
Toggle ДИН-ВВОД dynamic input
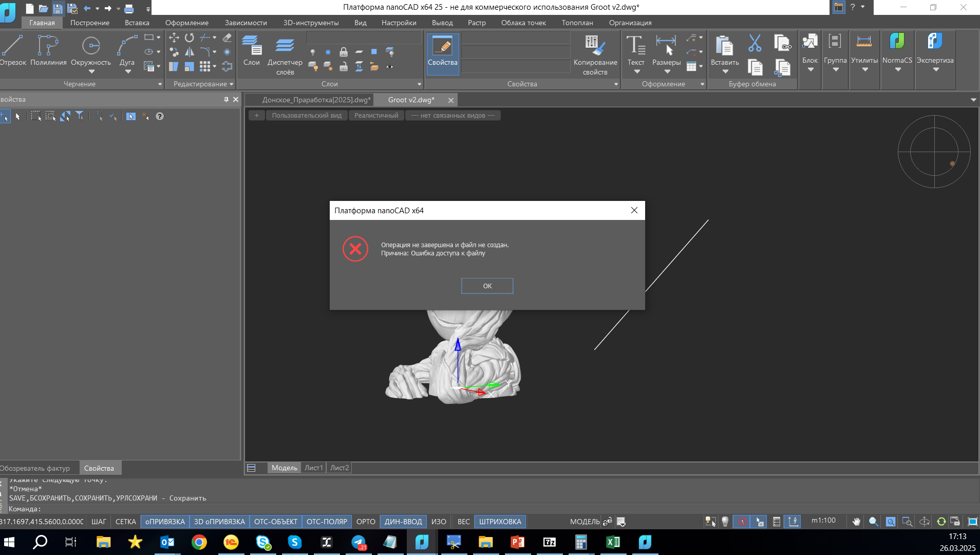tap(403, 522)
